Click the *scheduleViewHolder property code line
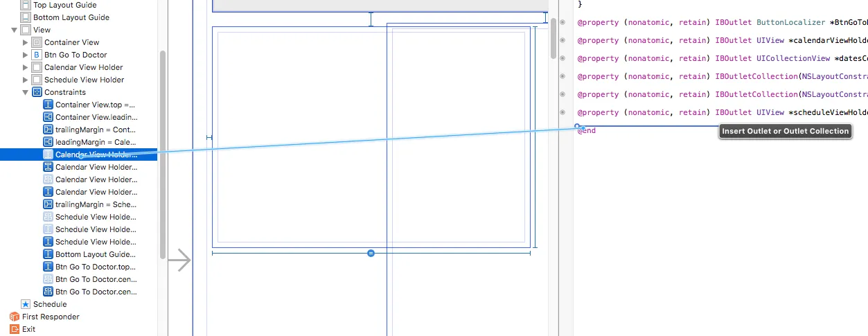Image resolution: width=868 pixels, height=336 pixels. point(723,112)
